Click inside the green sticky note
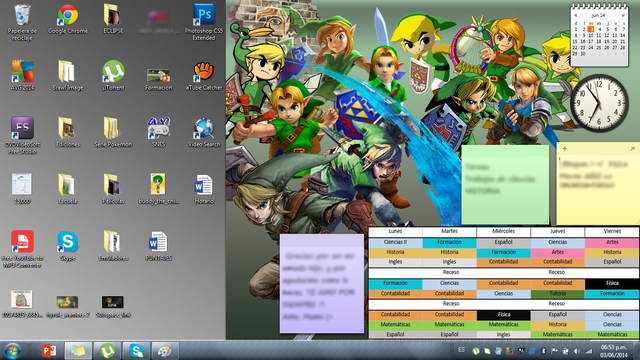 coord(505,184)
